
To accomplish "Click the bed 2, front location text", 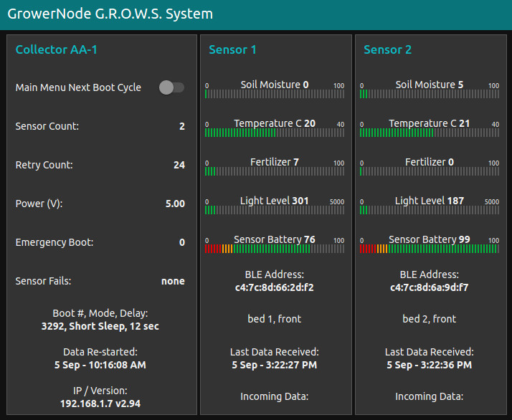I will (x=430, y=319).
